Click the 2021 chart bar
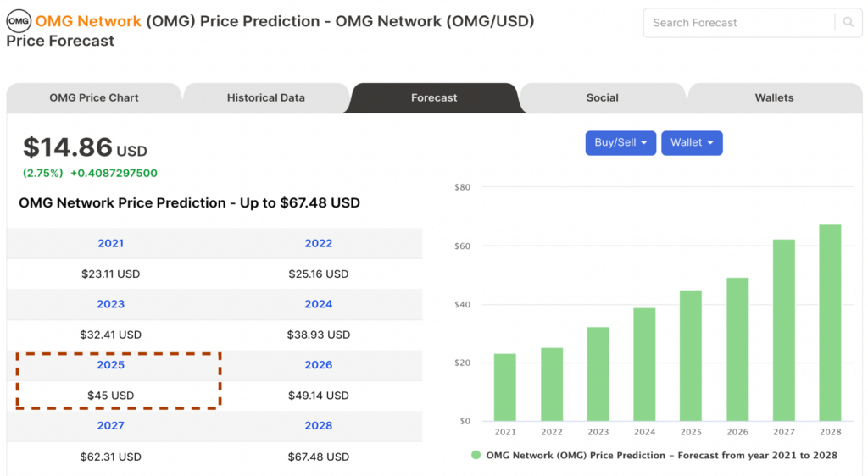Viewport: 868px width, 476px height. click(505, 388)
